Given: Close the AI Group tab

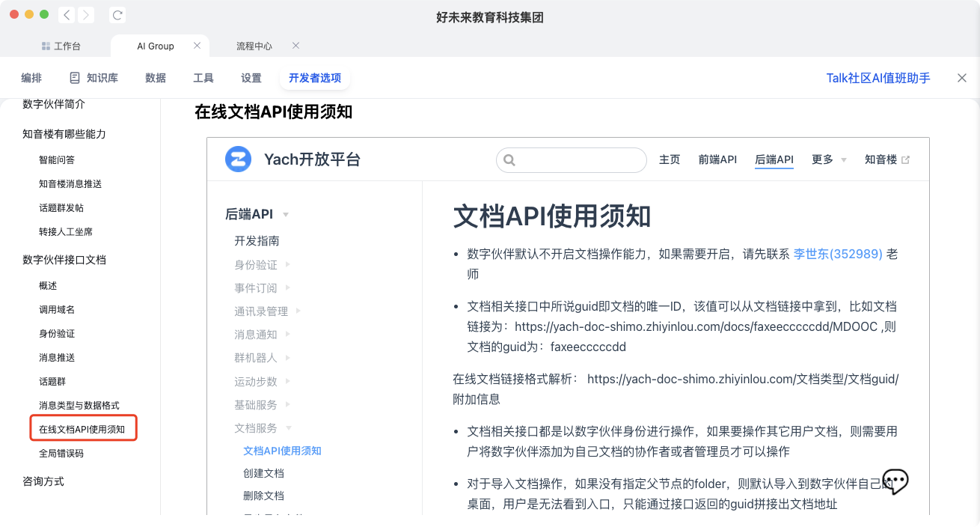Looking at the screenshot, I should pyautogui.click(x=197, y=46).
